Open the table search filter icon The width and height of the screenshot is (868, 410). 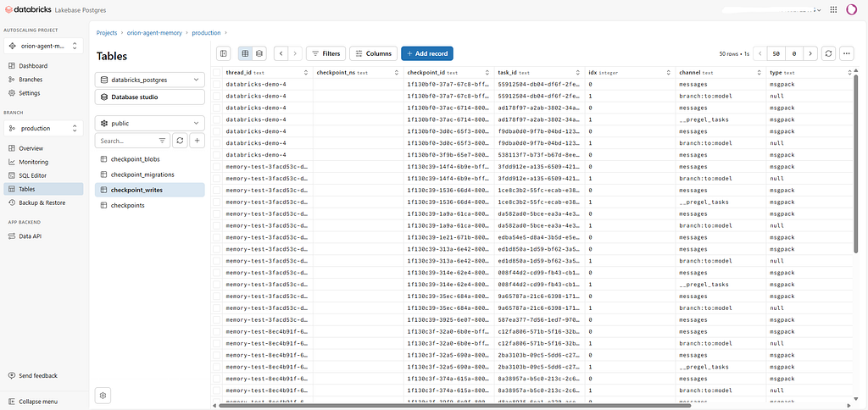point(162,141)
